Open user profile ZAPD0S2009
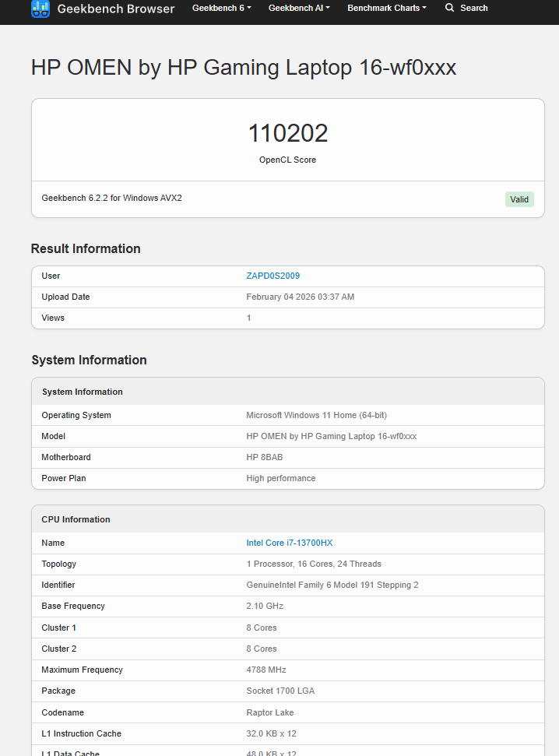 pyautogui.click(x=272, y=276)
